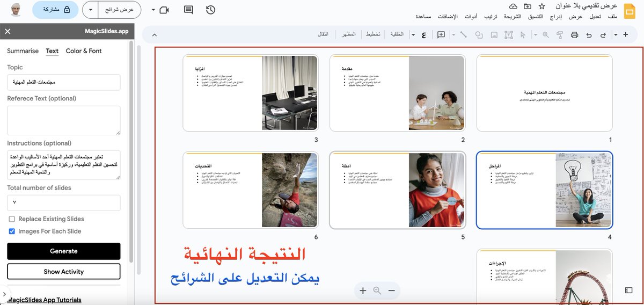The image size is (644, 305).
Task: Select the Text tab in sidebar
Action: pyautogui.click(x=52, y=51)
